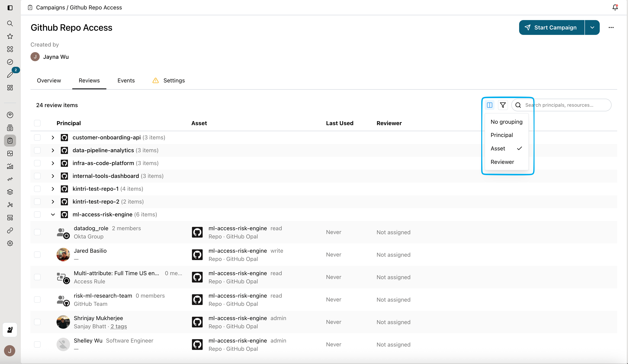
Task: Open the settings gear icon in sidebar
Action: tap(10, 243)
